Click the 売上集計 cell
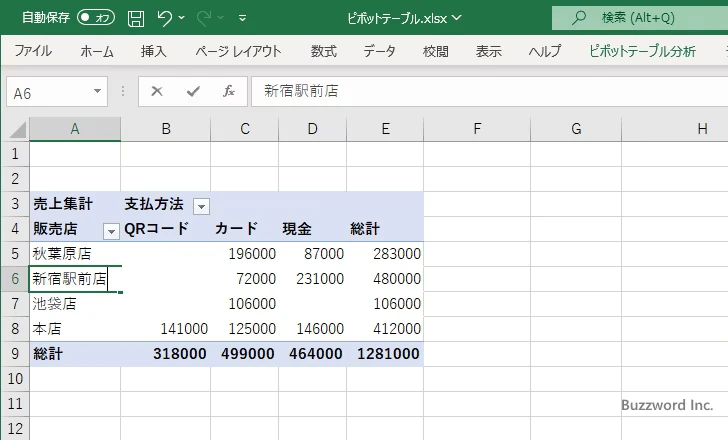The height and width of the screenshot is (440, 728). [75, 204]
